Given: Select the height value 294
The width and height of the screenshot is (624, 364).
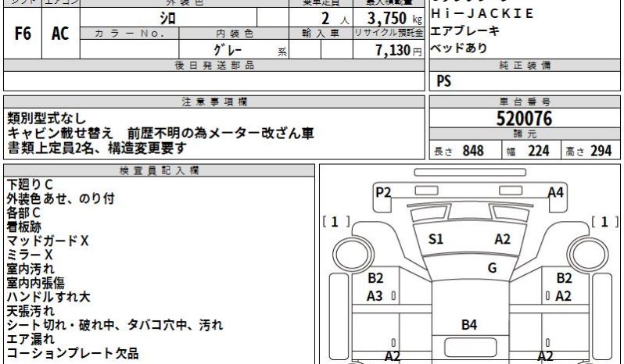Looking at the screenshot, I should tap(601, 151).
